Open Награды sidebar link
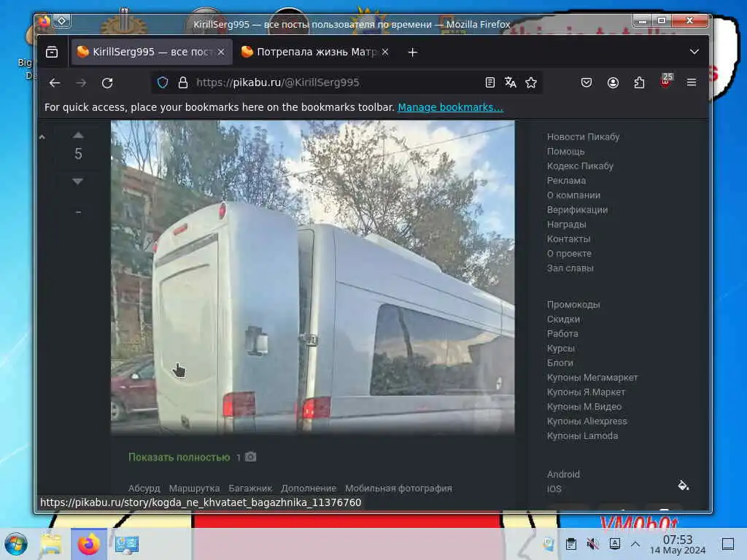Viewport: 747px width, 560px height. click(566, 225)
